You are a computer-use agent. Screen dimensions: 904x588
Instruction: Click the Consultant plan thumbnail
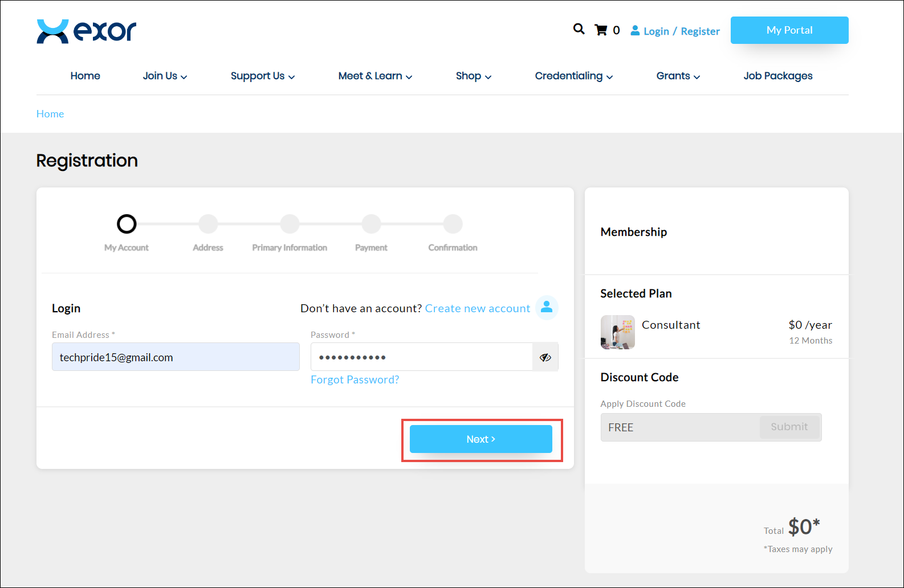coord(617,332)
